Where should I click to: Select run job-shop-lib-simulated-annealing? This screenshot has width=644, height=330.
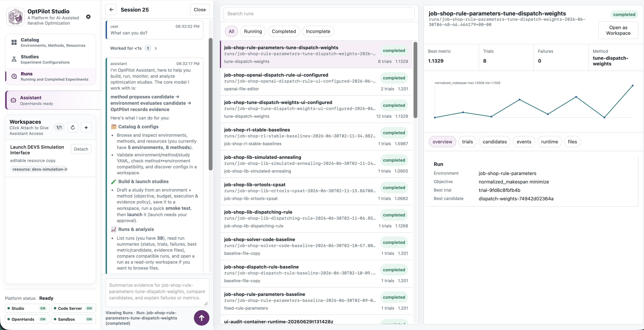pyautogui.click(x=316, y=164)
